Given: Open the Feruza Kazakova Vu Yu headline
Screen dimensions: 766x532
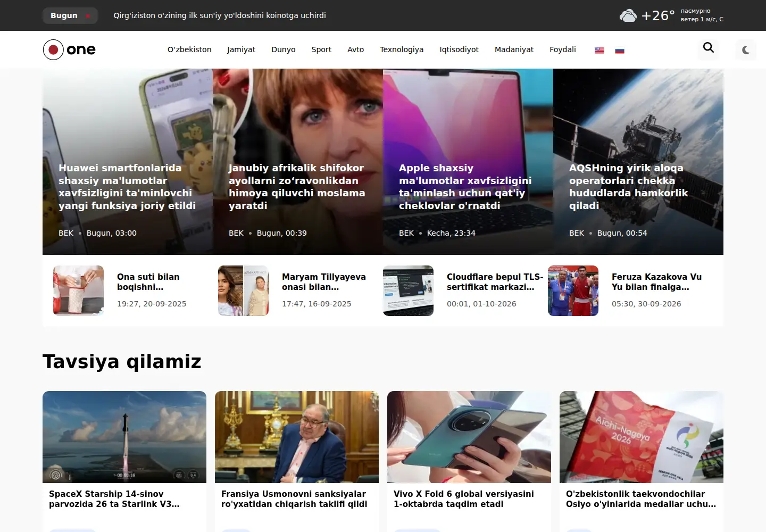Looking at the screenshot, I should [656, 282].
